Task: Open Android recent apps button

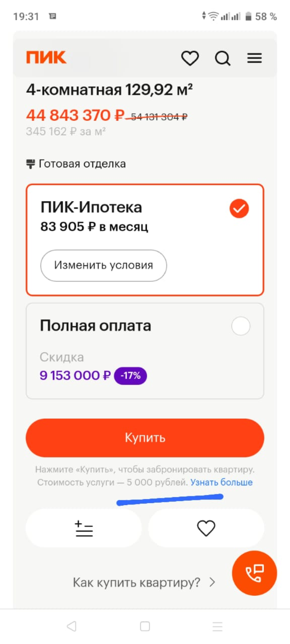Action: coord(217,626)
